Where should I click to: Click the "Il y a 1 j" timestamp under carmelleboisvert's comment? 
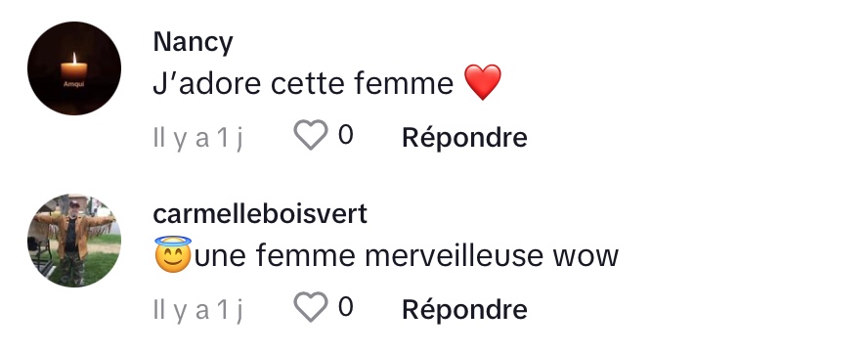click(x=198, y=310)
